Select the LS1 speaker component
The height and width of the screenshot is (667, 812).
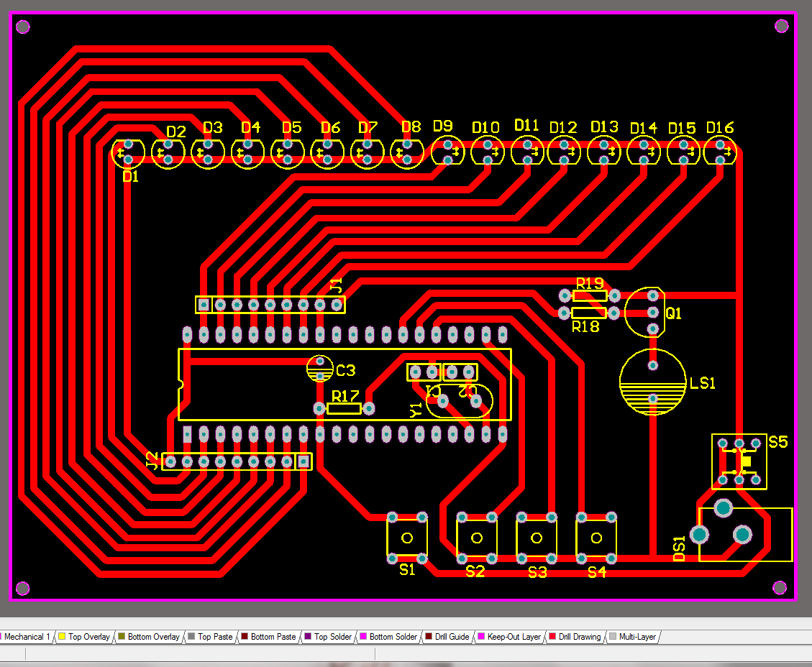(652, 382)
